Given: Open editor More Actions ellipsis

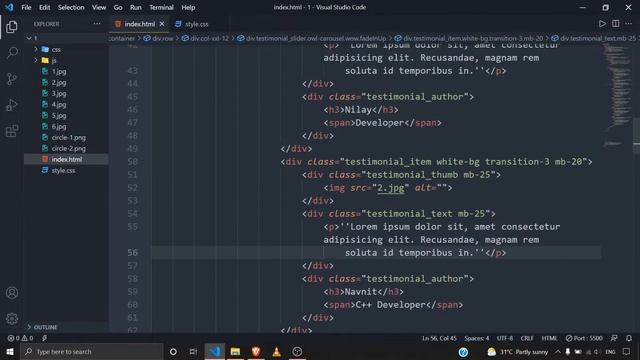Looking at the screenshot, I should (629, 24).
